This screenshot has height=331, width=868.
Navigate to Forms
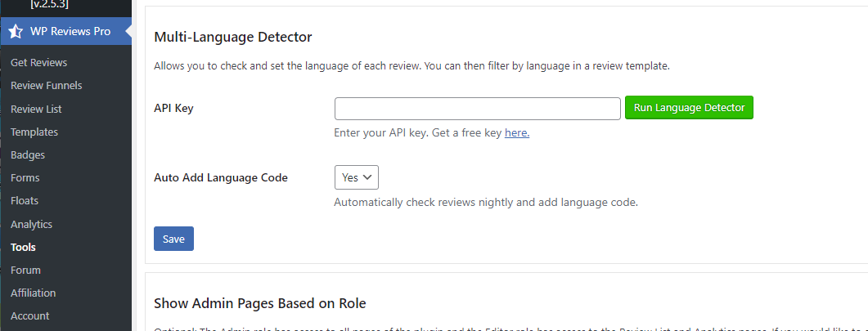(25, 178)
